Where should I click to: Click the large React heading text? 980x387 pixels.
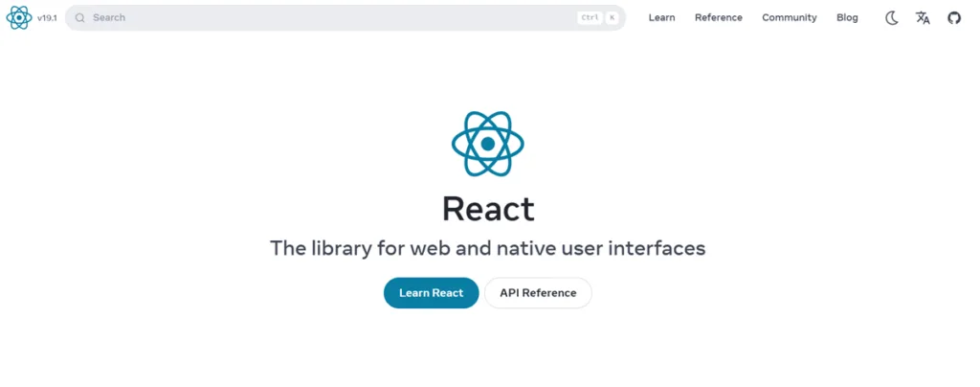pyautogui.click(x=488, y=208)
